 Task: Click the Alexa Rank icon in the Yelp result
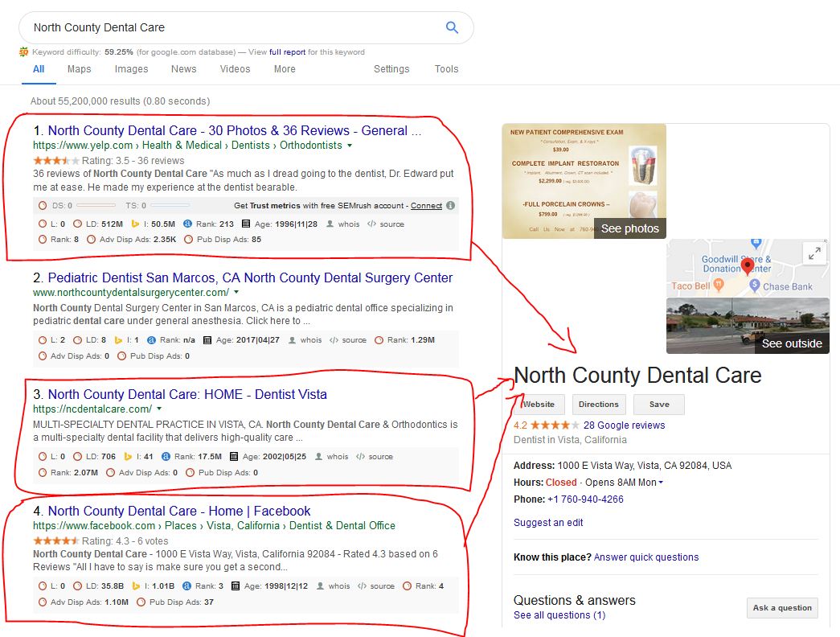[187, 224]
